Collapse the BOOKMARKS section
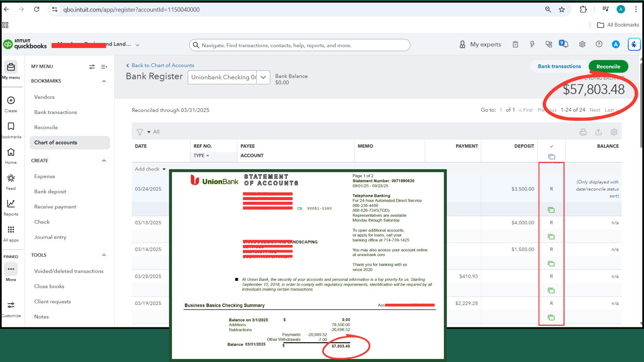The height and width of the screenshot is (362, 644). pyautogui.click(x=104, y=81)
